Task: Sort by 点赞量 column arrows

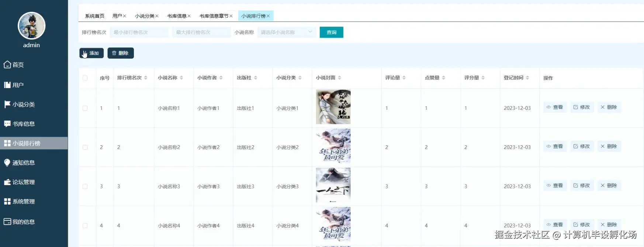Action: [x=443, y=78]
